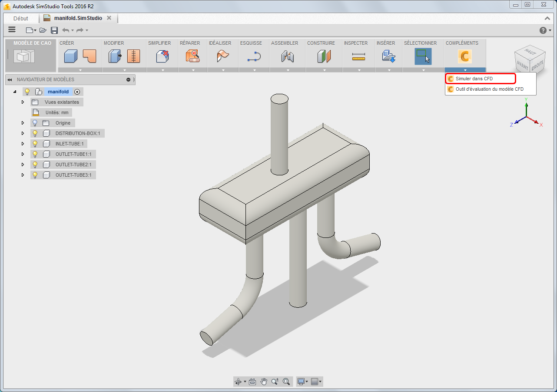The image size is (557, 392).
Task: Click the IDÉALISER surface icon
Action: 223,56
